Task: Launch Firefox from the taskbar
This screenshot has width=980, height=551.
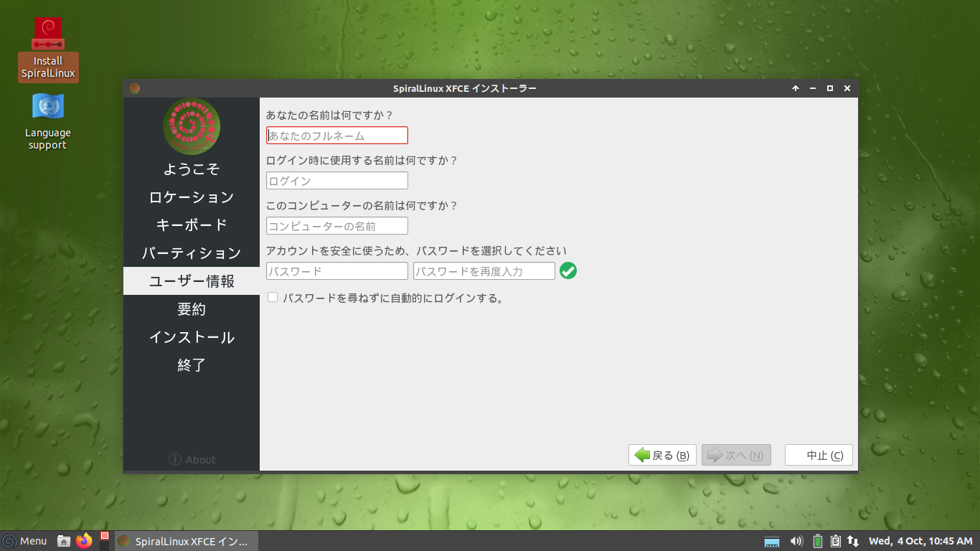Action: (84, 541)
